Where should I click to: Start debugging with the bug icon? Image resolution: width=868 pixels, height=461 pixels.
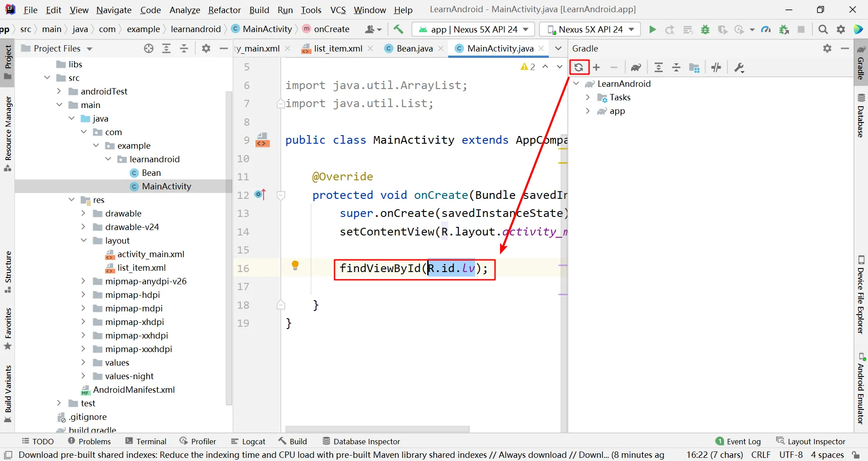[705, 29]
